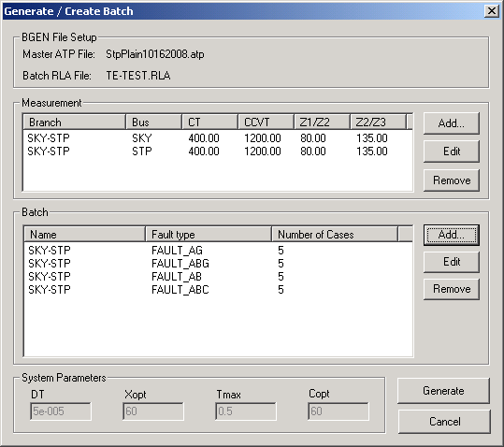This screenshot has width=504, height=447.
Task: Click Edit button in Measurement section
Action: tap(452, 151)
